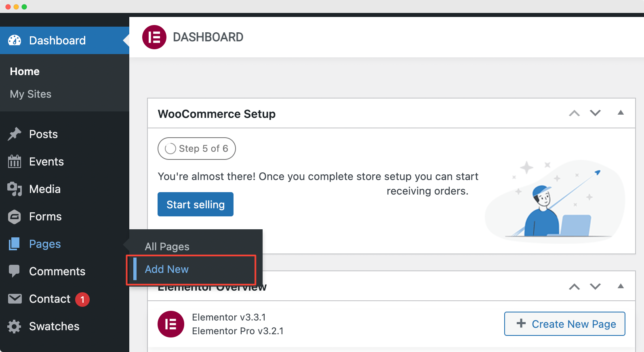Screen dimensions: 644x352
Task: Select the Swatches gear icon
Action: (x=15, y=326)
